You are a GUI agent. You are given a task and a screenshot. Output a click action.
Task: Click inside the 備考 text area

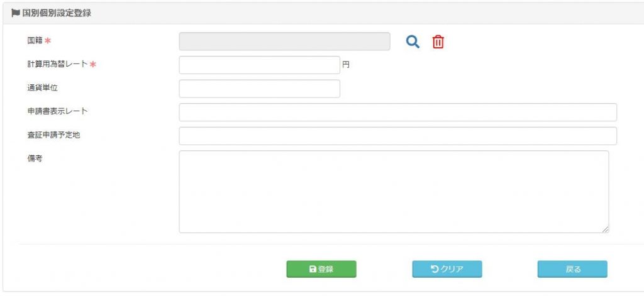[394, 192]
